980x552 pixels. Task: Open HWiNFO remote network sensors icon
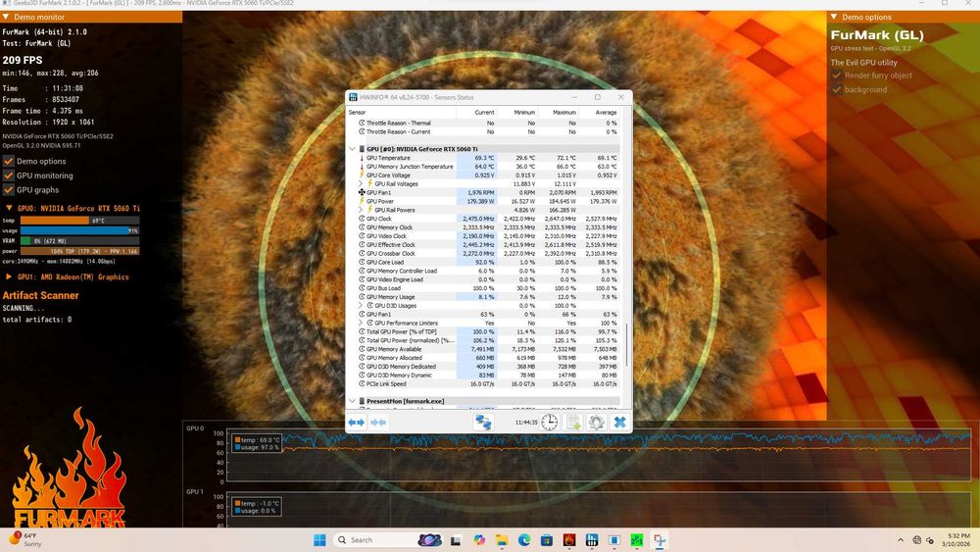click(483, 423)
